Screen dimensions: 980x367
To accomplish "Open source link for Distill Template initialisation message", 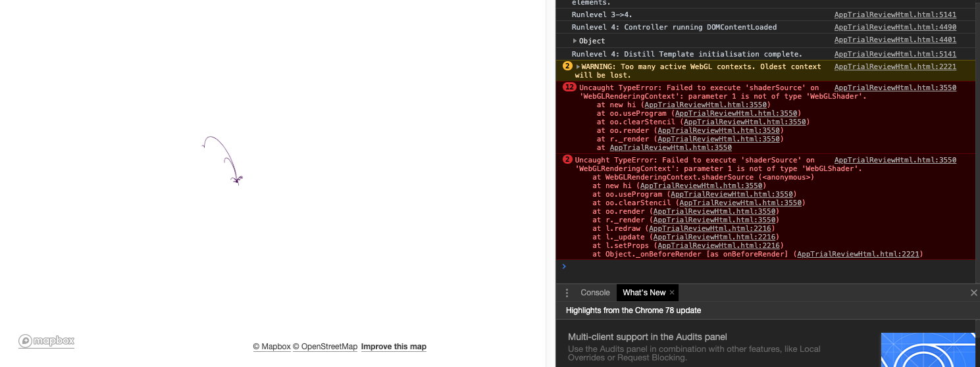I will 895,54.
